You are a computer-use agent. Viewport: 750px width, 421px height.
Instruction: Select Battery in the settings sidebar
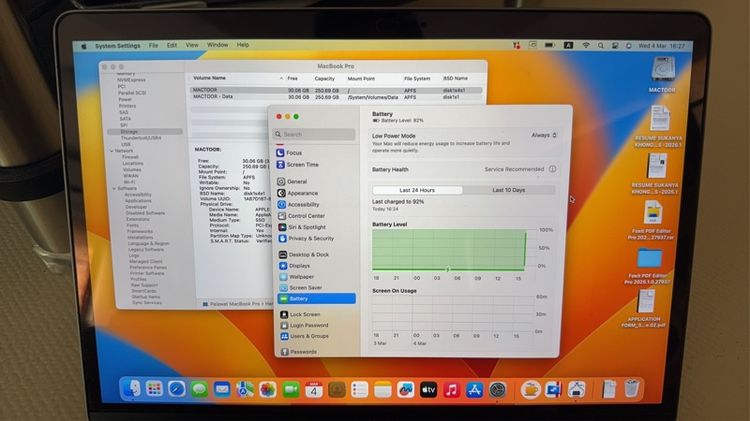317,299
